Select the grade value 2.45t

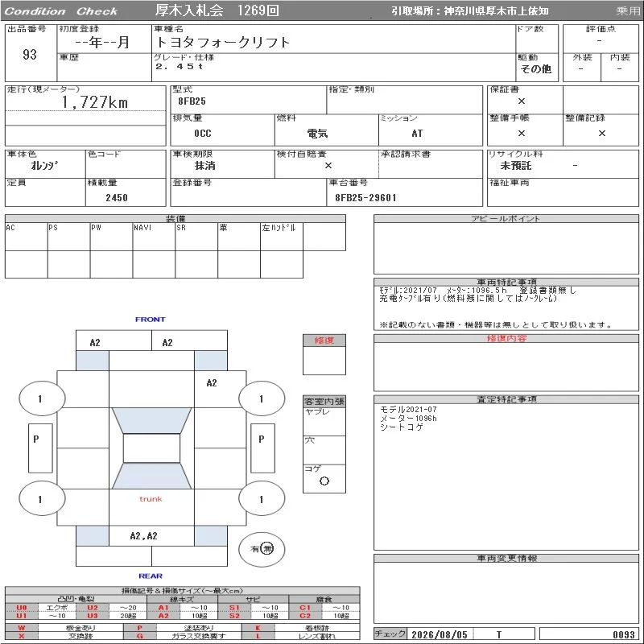click(x=179, y=66)
